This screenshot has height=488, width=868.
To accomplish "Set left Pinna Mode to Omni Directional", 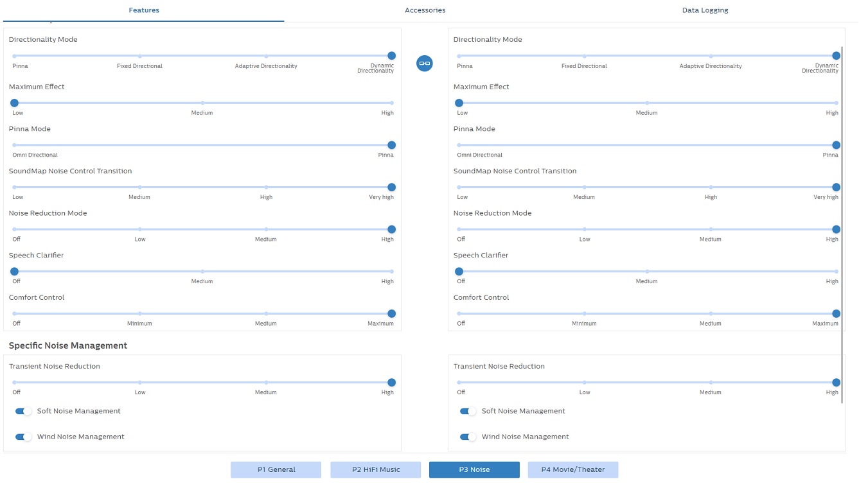I will point(14,145).
